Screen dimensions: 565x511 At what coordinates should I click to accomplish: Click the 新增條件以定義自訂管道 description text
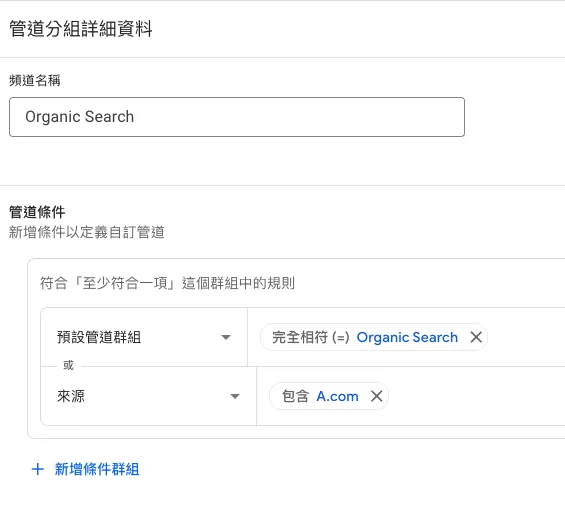pyautogui.click(x=87, y=232)
